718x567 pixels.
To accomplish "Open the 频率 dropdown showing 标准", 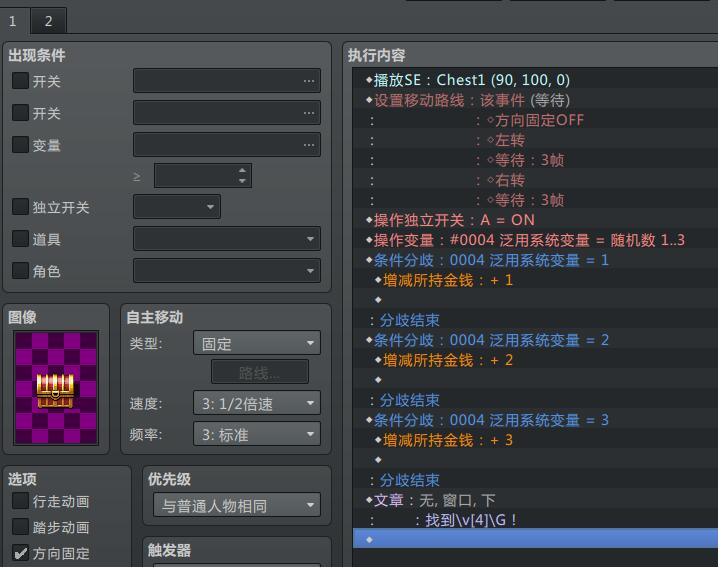I will click(x=257, y=434).
